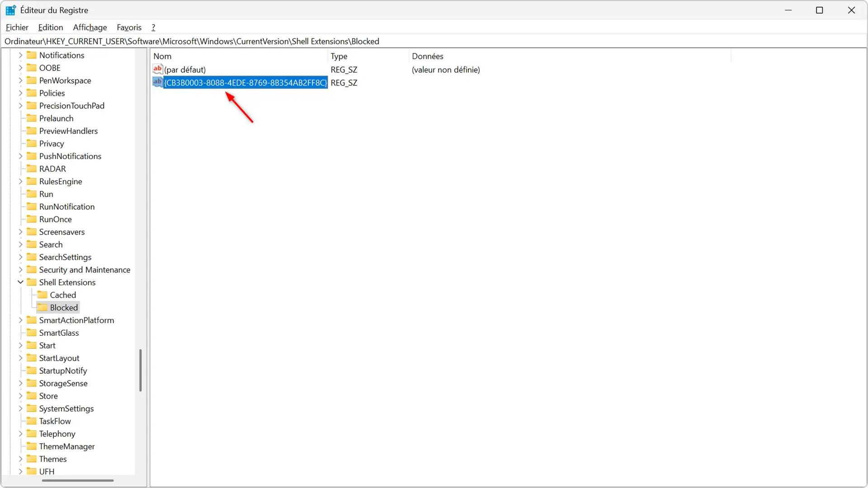Expand the SystemSettings key
The image size is (868, 488).
pyautogui.click(x=20, y=408)
